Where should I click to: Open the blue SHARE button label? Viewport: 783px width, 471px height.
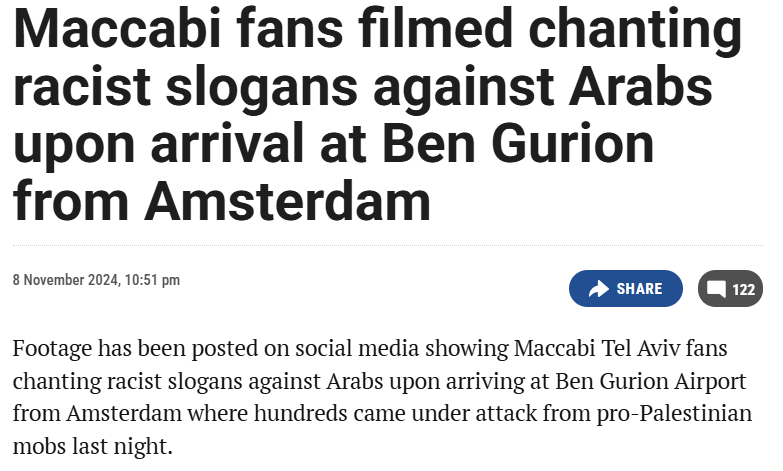[639, 289]
